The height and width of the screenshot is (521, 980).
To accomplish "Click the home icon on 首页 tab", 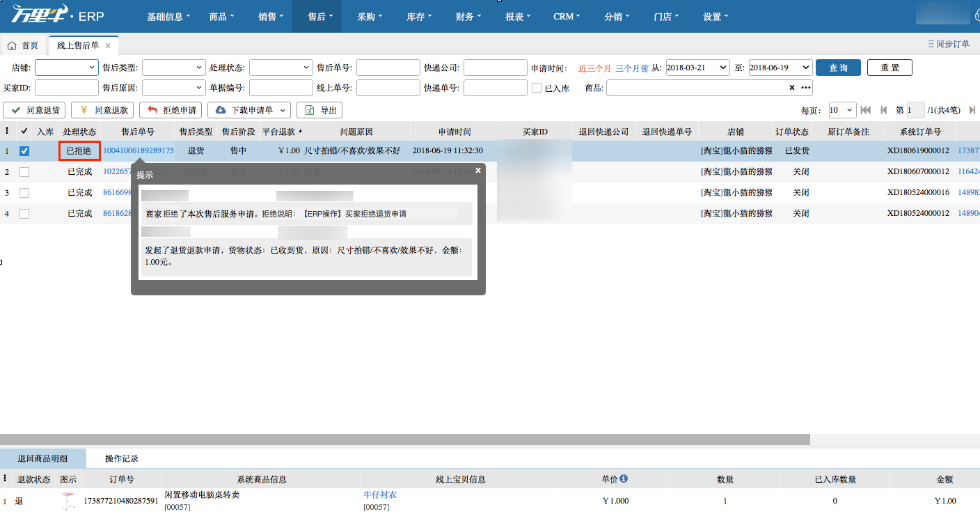I will [12, 45].
